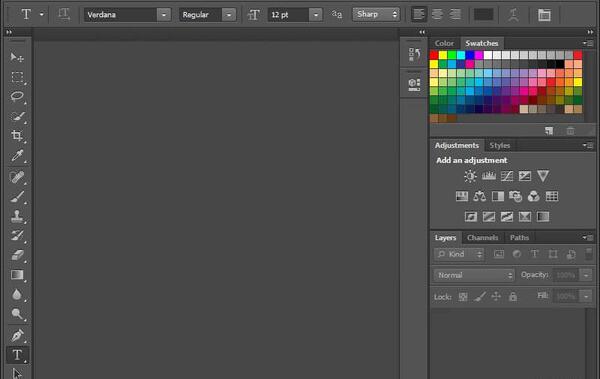
Task: Add an Exposure adjustment
Action: coord(525,176)
